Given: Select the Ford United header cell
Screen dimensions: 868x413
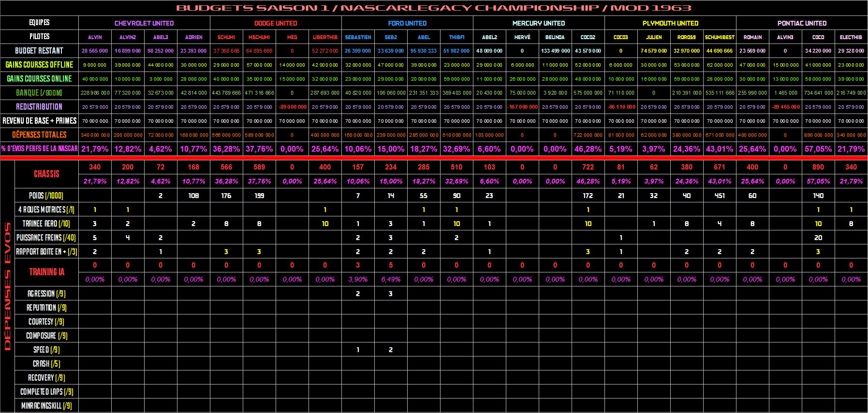Looking at the screenshot, I should click(x=407, y=23).
